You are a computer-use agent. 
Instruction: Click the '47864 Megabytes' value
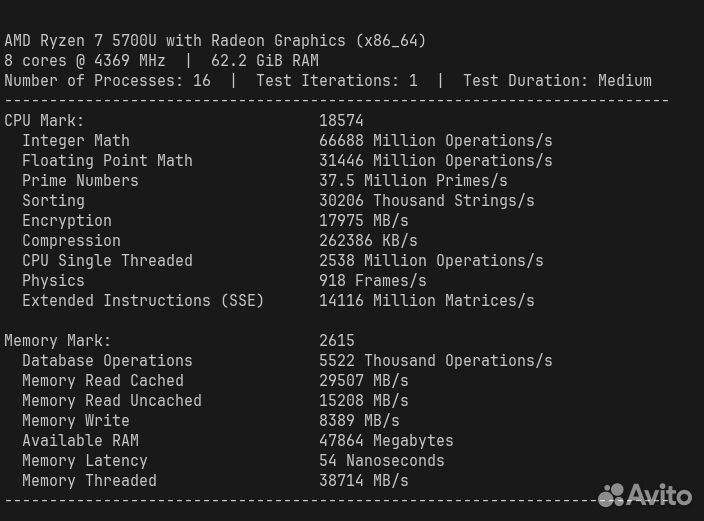(386, 441)
